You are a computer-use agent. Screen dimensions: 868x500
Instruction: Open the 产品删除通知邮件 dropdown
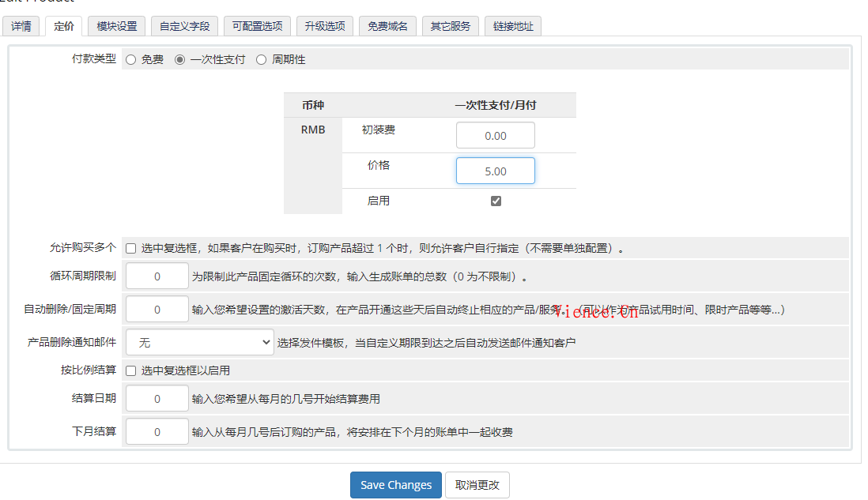tap(199, 341)
